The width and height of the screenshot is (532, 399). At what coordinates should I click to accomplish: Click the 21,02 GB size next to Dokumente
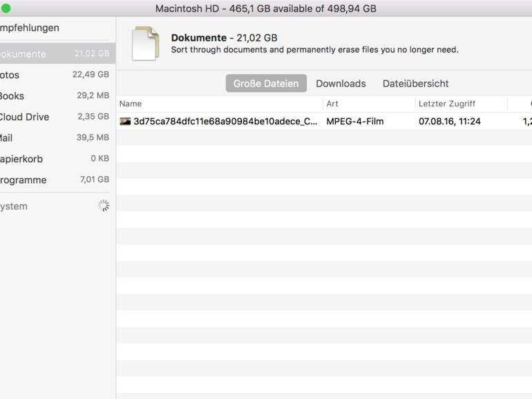click(92, 54)
